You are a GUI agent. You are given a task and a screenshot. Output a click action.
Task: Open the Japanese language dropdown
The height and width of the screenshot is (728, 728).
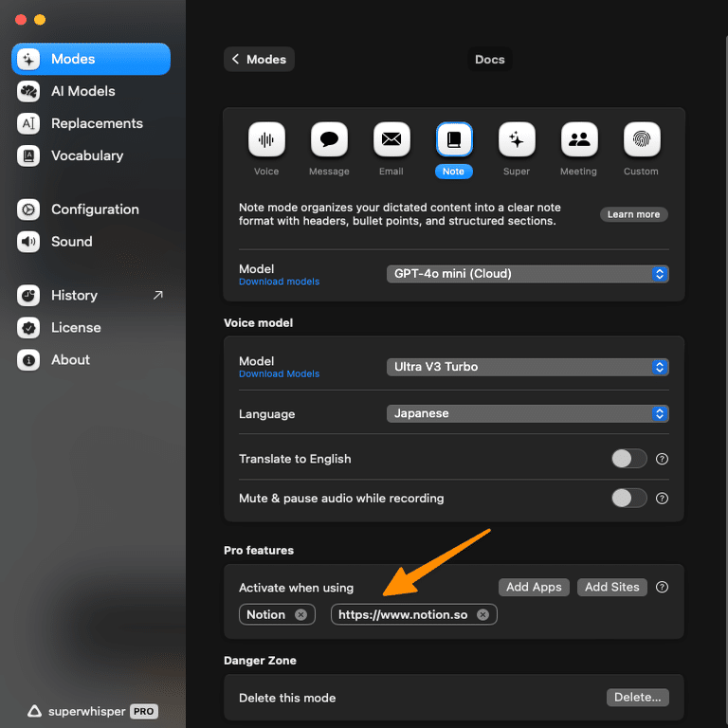pyautogui.click(x=527, y=413)
